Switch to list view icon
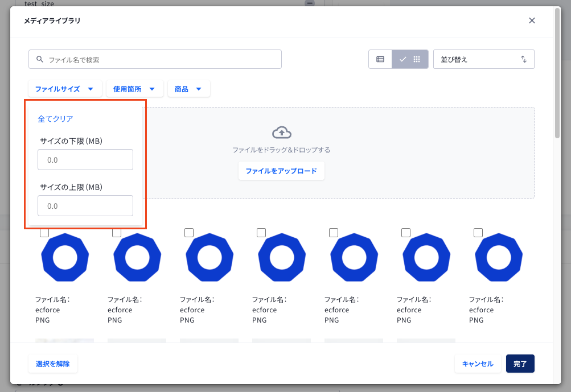This screenshot has height=392, width=571. 380,59
